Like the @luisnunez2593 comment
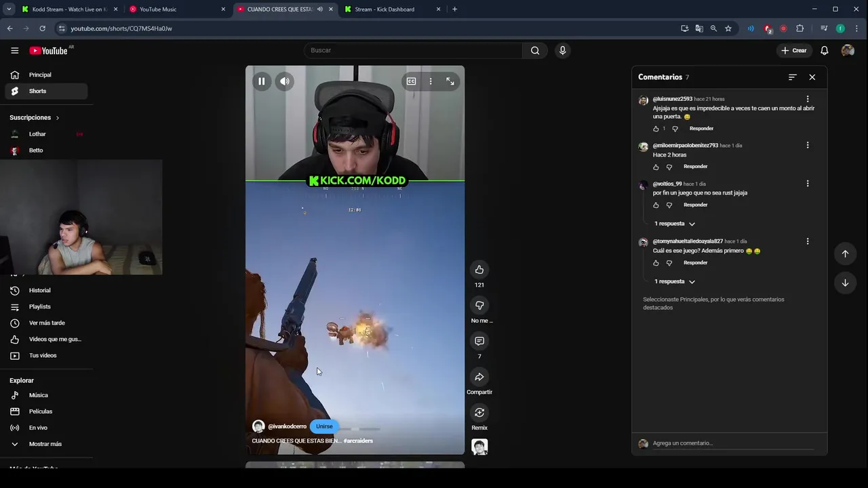The image size is (868, 488). [656, 129]
